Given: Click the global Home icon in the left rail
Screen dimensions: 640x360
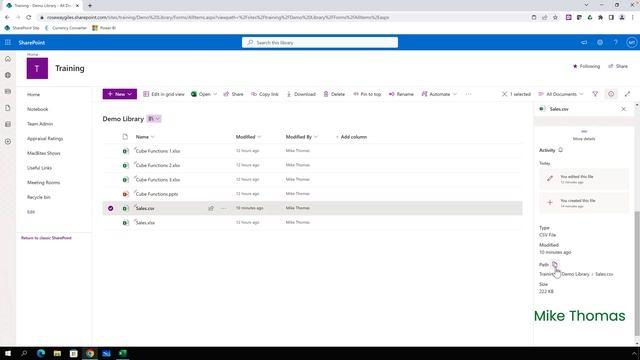Looking at the screenshot, I should (8, 59).
